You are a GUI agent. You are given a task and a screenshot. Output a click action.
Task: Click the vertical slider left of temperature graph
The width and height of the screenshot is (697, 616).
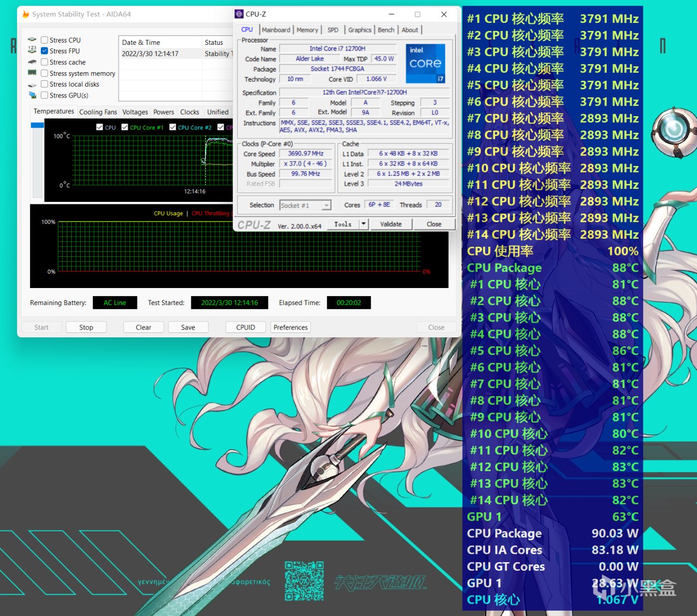pos(37,159)
